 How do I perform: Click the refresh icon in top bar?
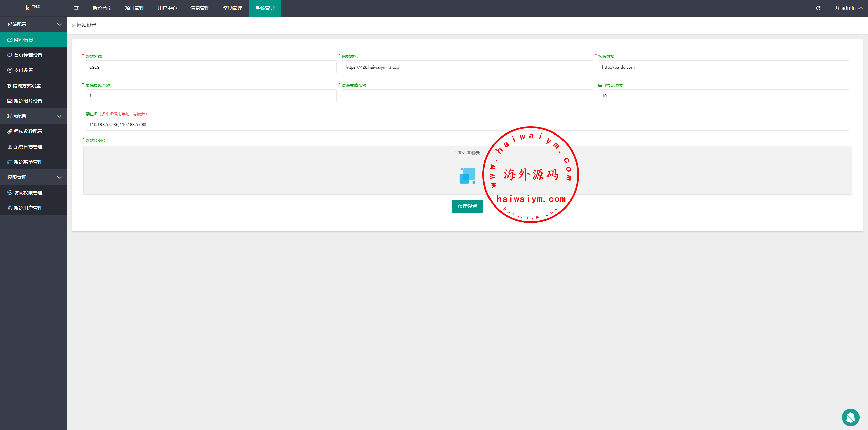click(818, 8)
